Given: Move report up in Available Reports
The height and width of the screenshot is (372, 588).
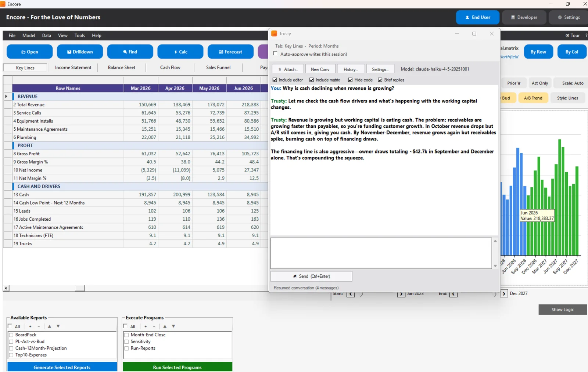Looking at the screenshot, I should pos(49,326).
